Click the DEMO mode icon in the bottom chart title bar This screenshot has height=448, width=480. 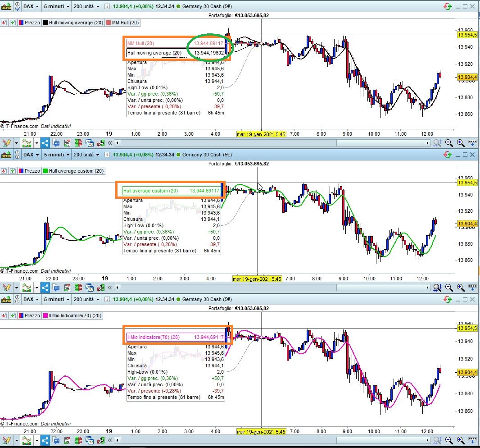coord(6,299)
